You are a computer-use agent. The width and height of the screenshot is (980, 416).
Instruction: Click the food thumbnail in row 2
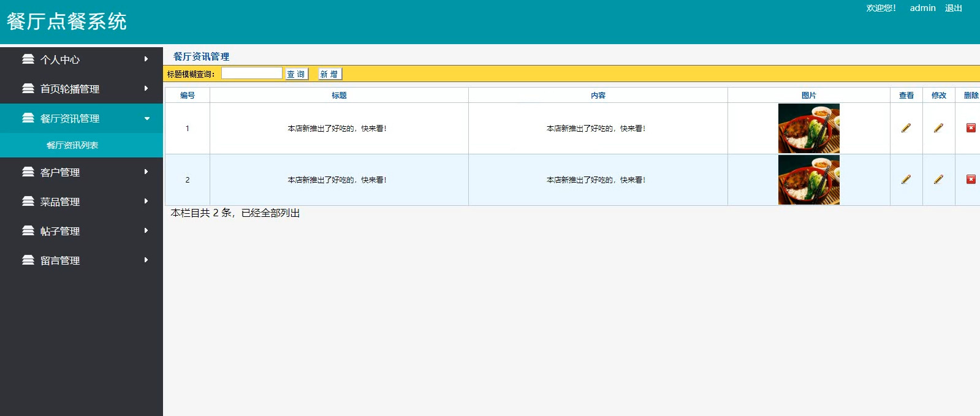click(809, 180)
